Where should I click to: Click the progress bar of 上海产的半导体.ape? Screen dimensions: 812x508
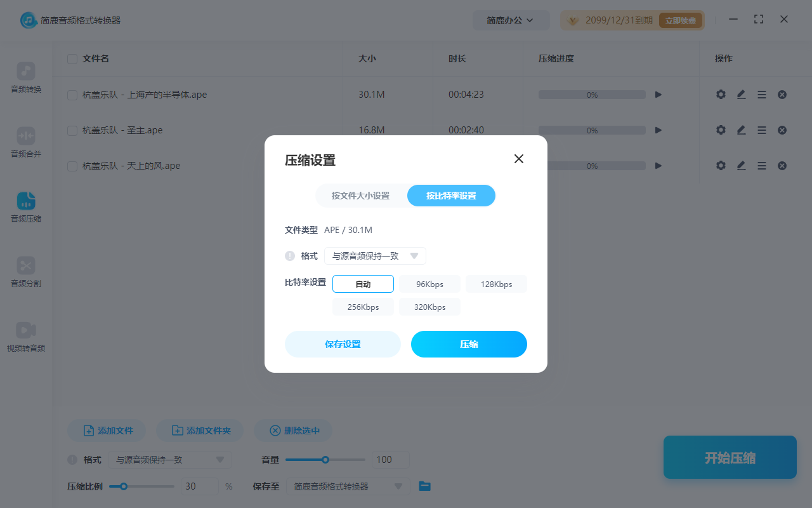pyautogui.click(x=592, y=95)
